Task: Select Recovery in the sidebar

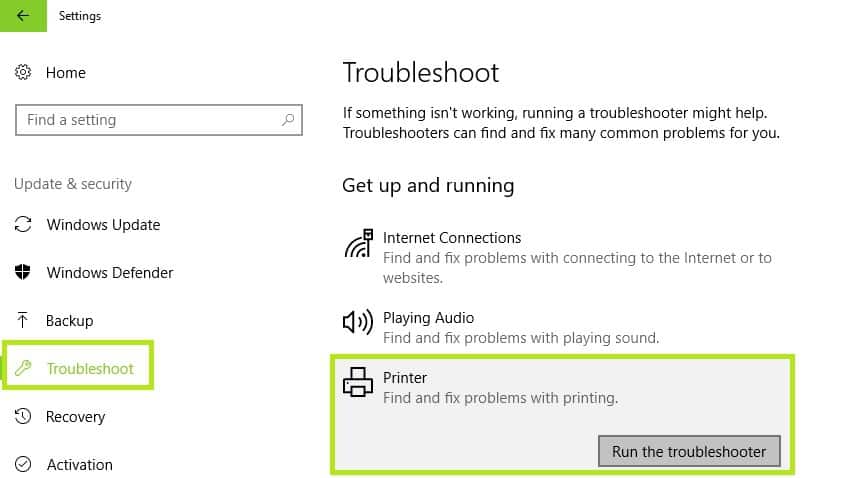Action: (75, 417)
